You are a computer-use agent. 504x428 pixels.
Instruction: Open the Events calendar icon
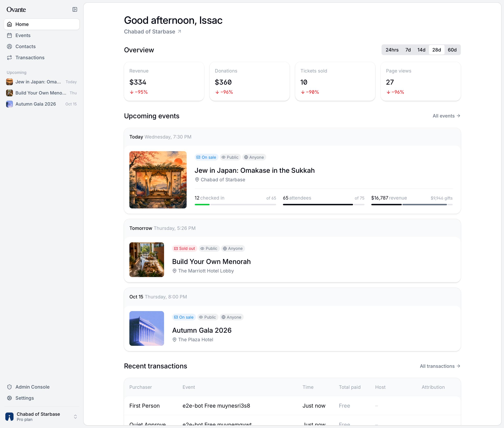pos(9,35)
